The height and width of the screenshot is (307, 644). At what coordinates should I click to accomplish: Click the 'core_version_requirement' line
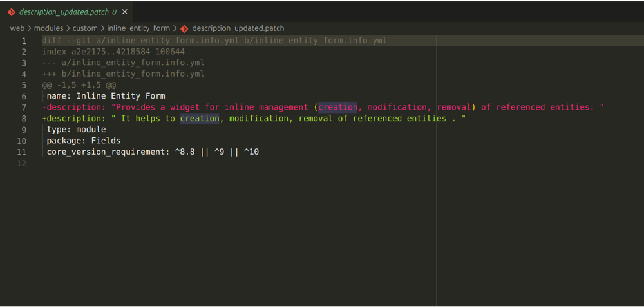(153, 152)
